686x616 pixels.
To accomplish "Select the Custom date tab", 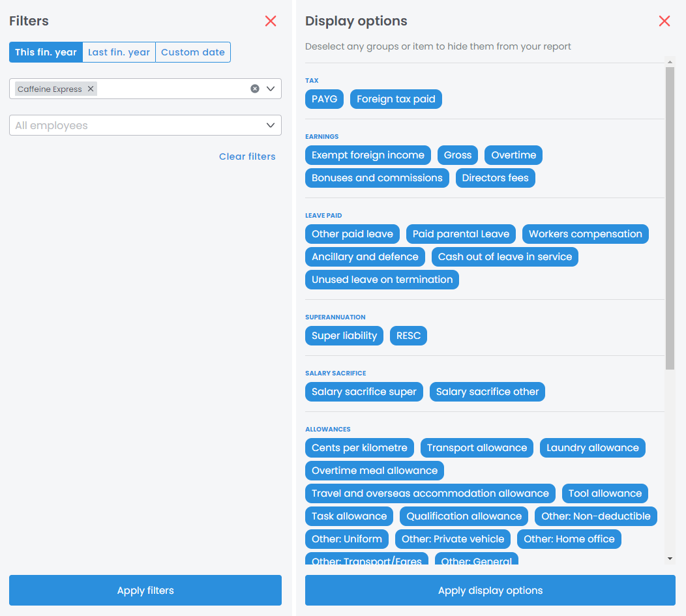I will (x=193, y=52).
